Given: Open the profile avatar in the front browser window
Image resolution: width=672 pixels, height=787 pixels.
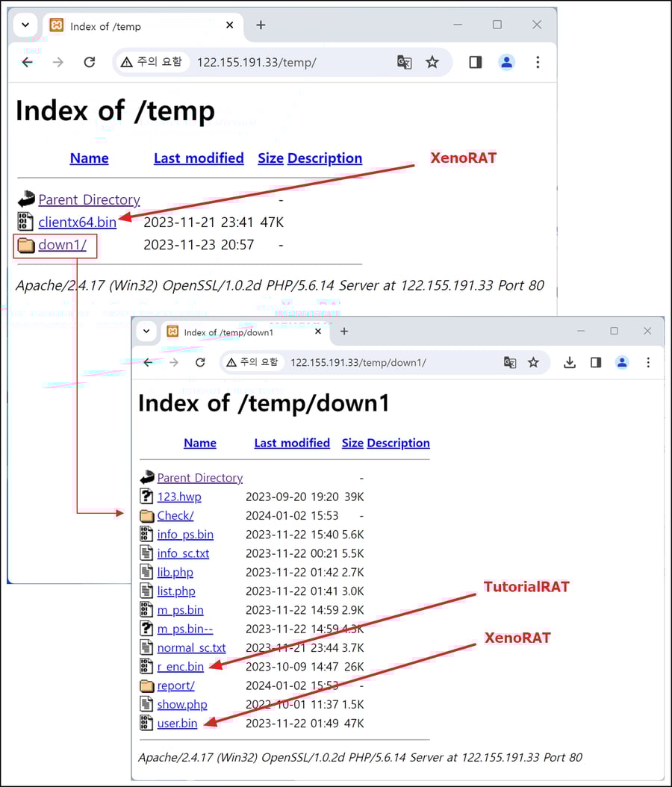Looking at the screenshot, I should point(622,362).
